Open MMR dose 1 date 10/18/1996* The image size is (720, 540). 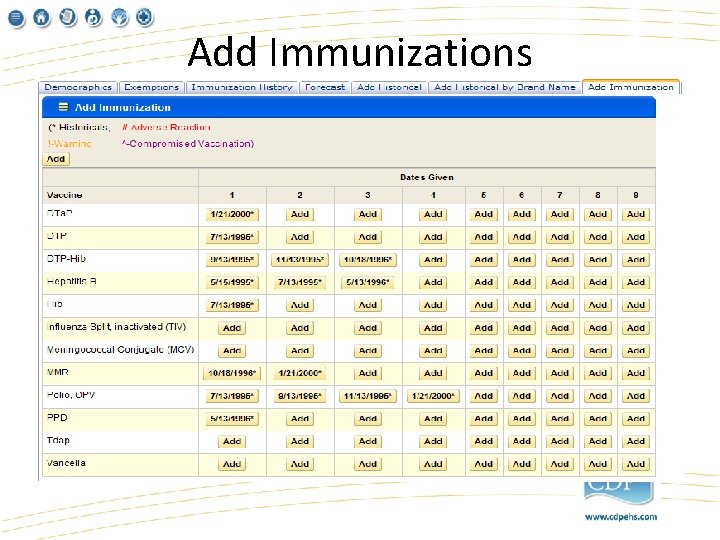[x=232, y=373]
